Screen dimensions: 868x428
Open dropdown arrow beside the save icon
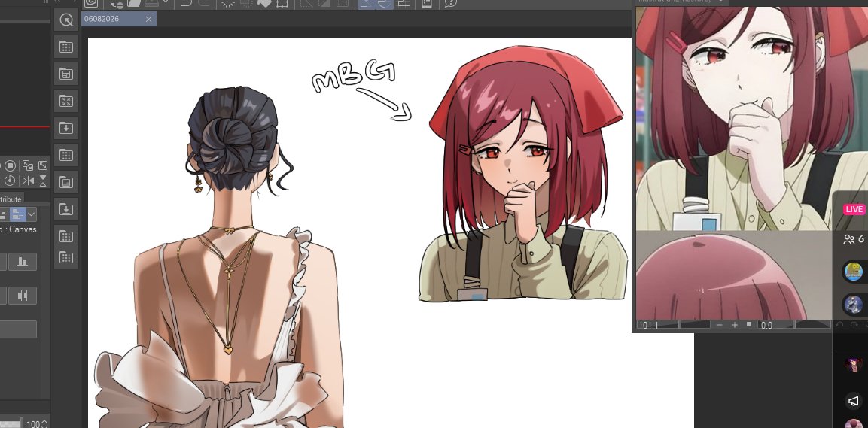[x=165, y=3]
